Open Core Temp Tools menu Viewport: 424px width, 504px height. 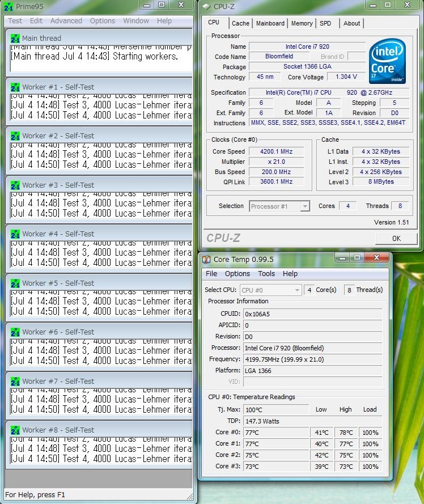(266, 273)
